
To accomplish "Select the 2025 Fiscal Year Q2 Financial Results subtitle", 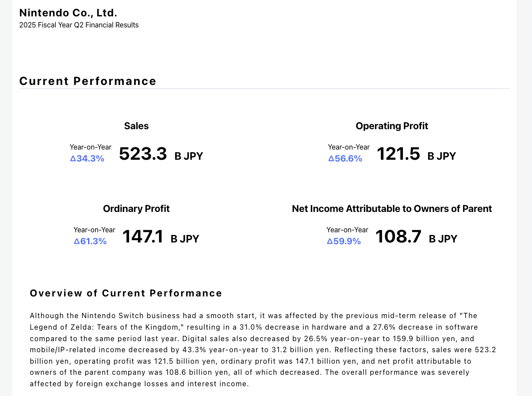I will 79,25.
